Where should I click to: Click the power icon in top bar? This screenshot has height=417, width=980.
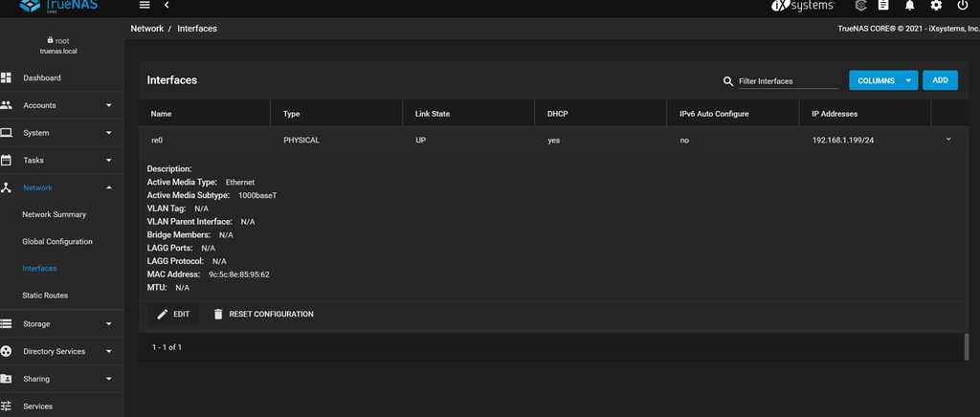(x=962, y=6)
